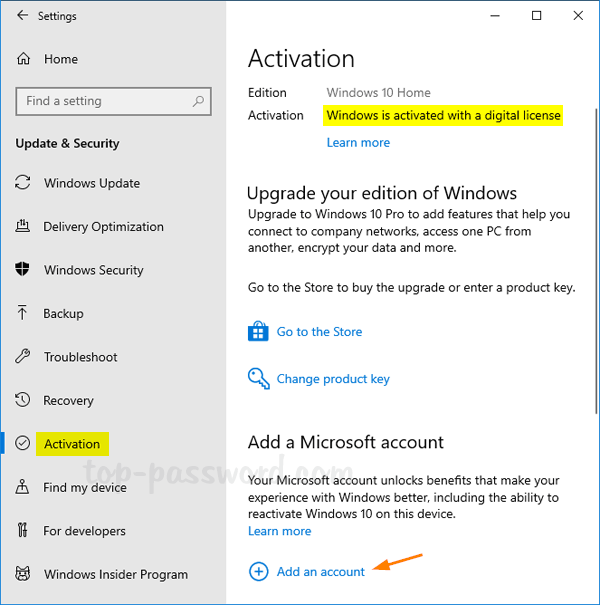Focus the Find a setting search box
Screen dimensions: 600x605
[x=113, y=101]
